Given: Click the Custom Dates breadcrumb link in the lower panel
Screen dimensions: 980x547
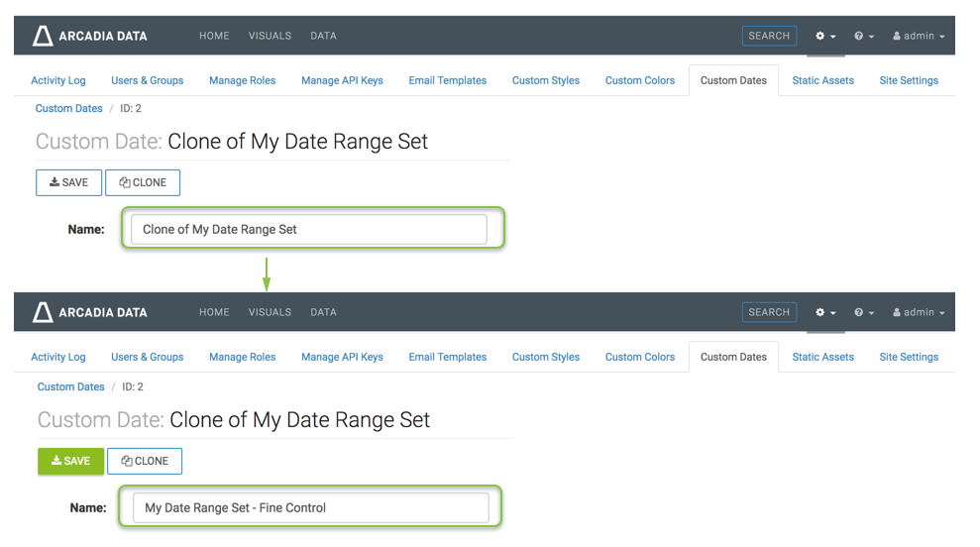Looking at the screenshot, I should point(70,386).
